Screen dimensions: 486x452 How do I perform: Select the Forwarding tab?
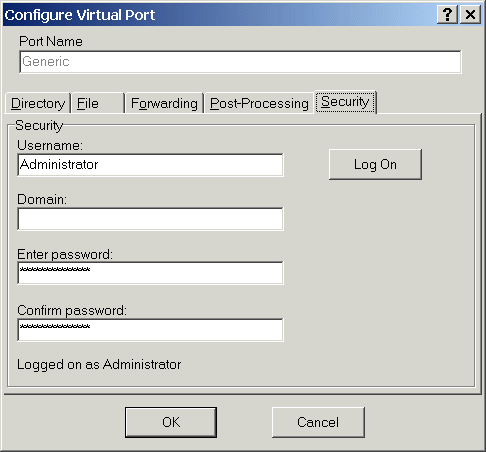tap(164, 103)
